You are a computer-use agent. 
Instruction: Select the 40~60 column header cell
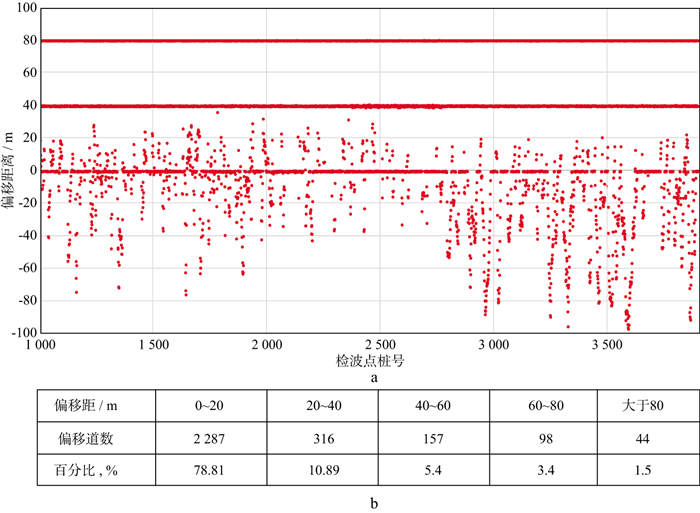433,408
